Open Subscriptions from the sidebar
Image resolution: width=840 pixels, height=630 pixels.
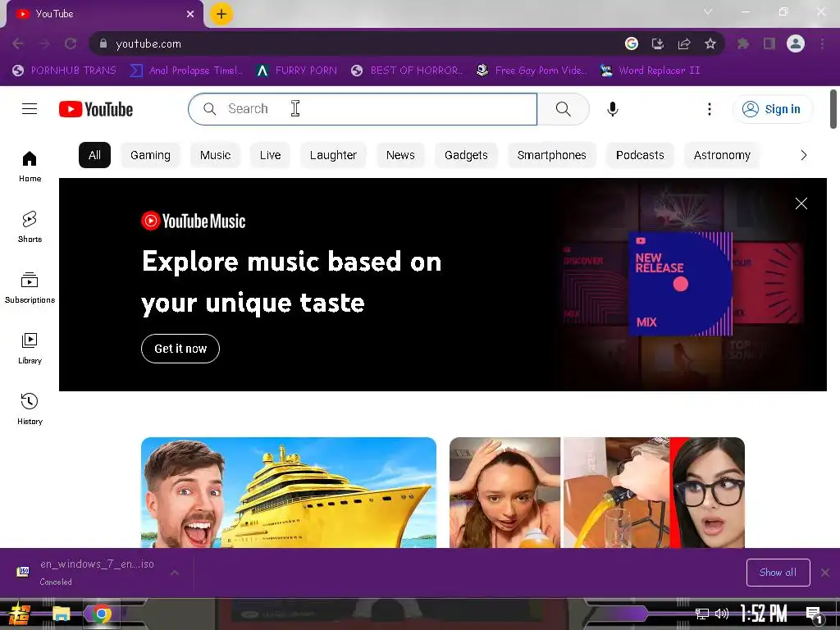pyautogui.click(x=30, y=288)
